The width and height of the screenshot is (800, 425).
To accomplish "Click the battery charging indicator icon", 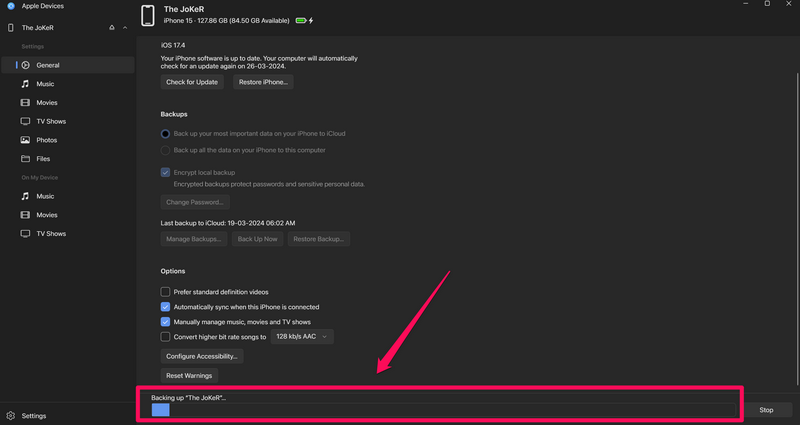I will tap(305, 21).
